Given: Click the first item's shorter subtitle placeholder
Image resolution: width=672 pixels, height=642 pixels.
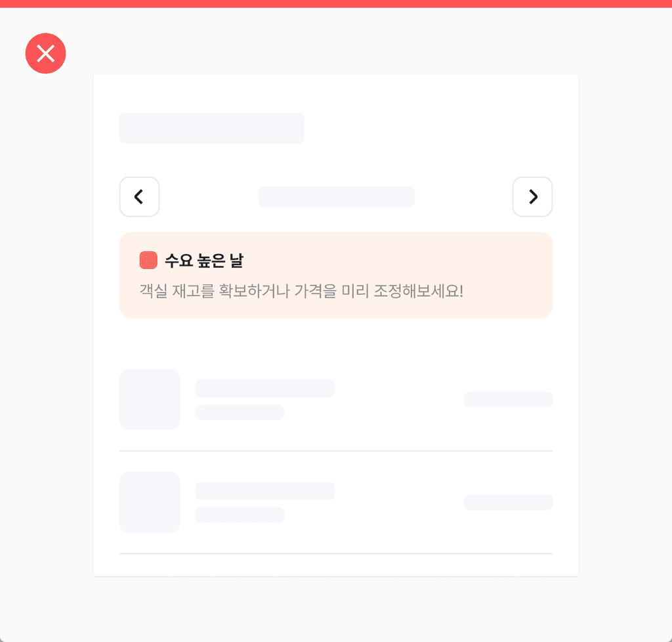Looking at the screenshot, I should (x=240, y=412).
